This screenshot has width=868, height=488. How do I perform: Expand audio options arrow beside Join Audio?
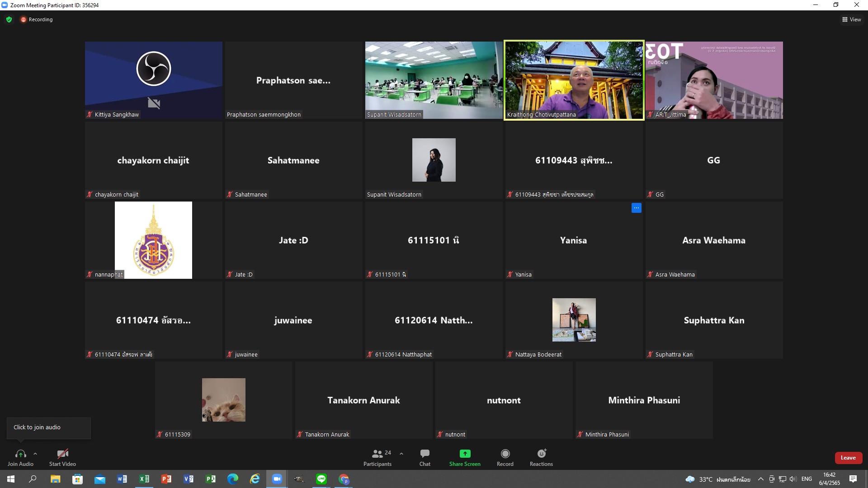(35, 454)
